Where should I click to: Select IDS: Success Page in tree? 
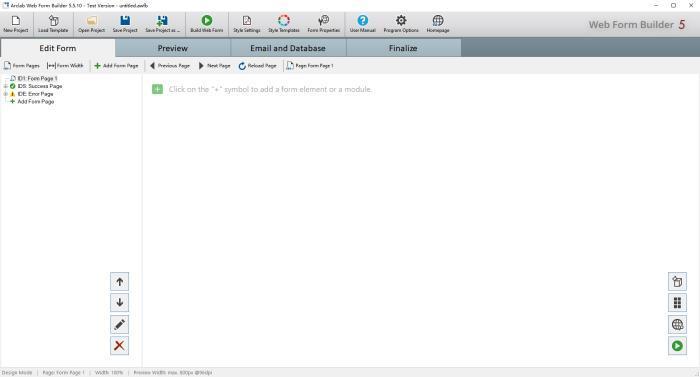pyautogui.click(x=40, y=86)
